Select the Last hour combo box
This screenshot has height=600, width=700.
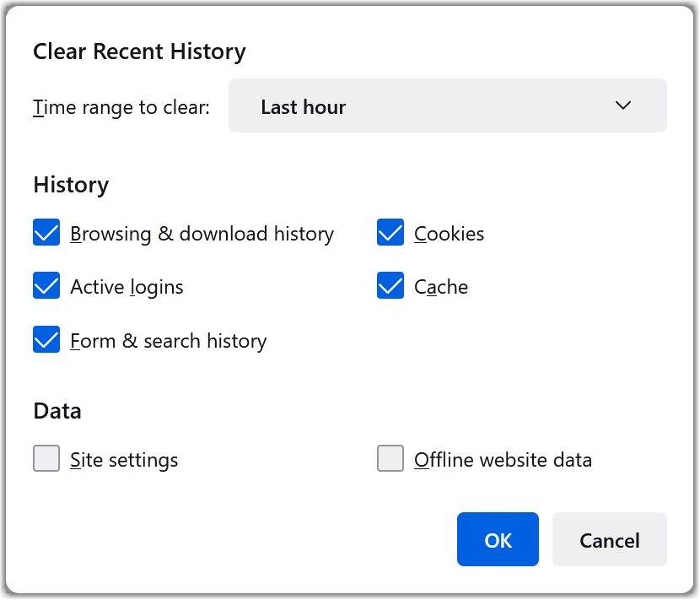click(x=447, y=105)
